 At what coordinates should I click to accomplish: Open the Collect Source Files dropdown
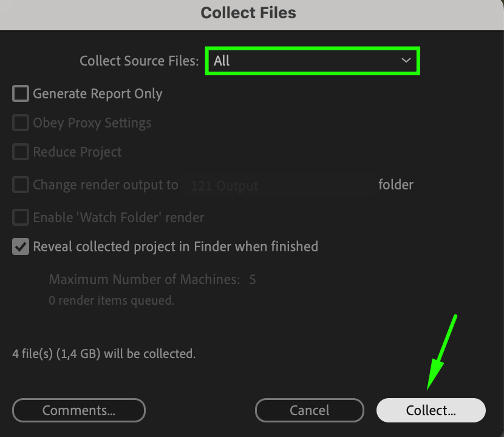coord(312,61)
